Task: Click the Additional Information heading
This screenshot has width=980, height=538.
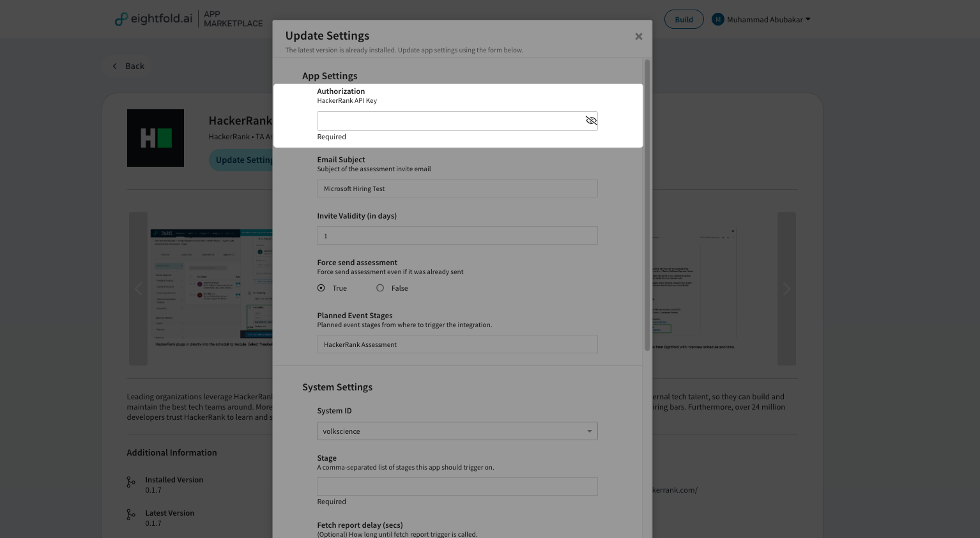Action: click(172, 452)
